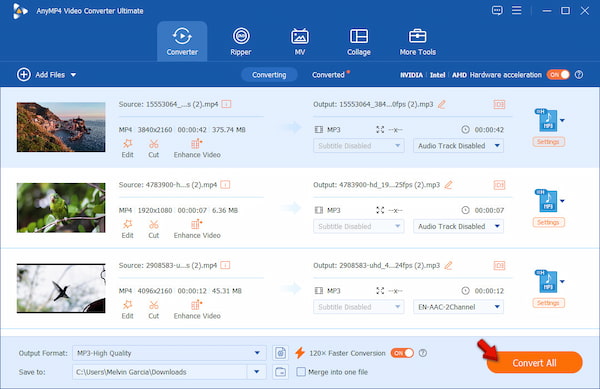Viewport: 600px width, 389px height.
Task: Check Merge into one file
Action: (301, 372)
